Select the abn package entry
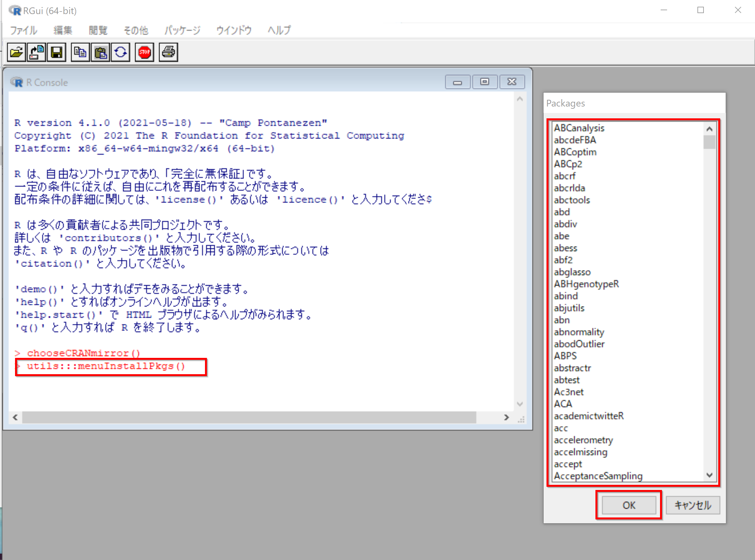The width and height of the screenshot is (755, 560). (x=628, y=320)
